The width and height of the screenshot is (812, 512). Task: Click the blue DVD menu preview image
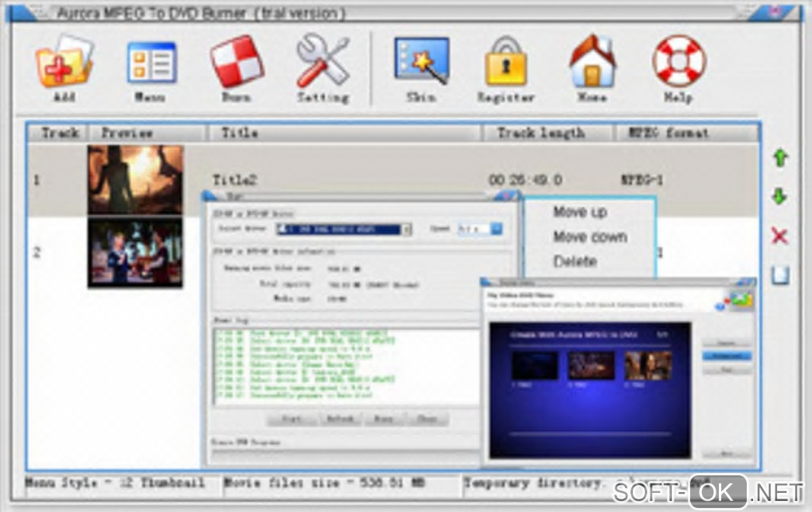pos(590,390)
